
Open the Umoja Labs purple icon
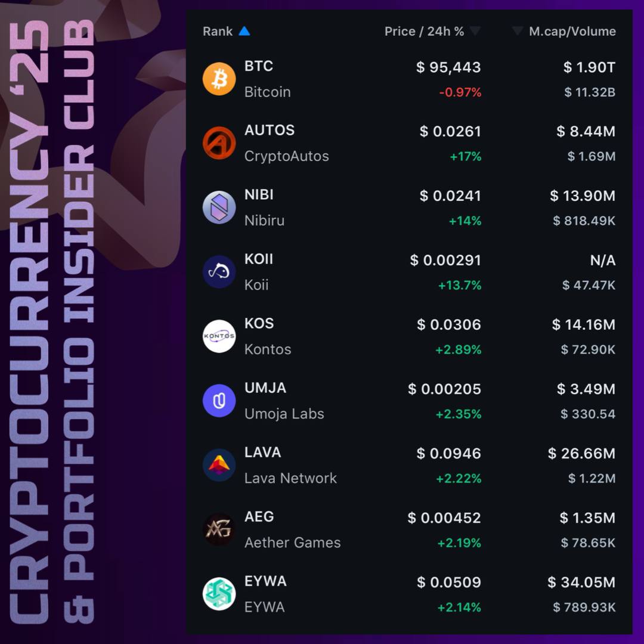coord(219,401)
